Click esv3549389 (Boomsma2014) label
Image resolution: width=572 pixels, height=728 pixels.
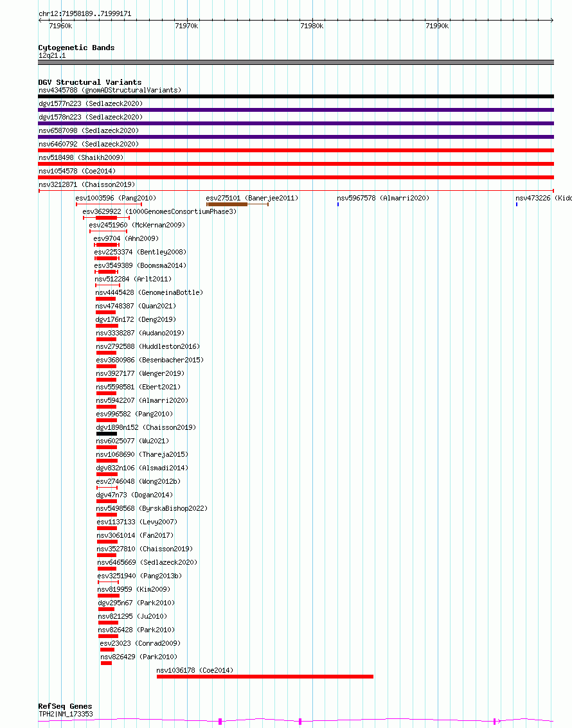point(140,265)
